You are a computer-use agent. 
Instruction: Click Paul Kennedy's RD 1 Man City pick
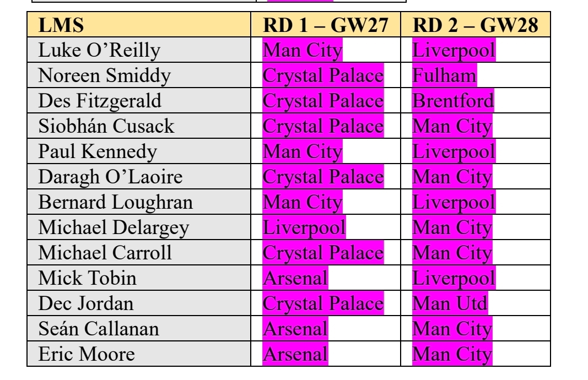(x=302, y=151)
